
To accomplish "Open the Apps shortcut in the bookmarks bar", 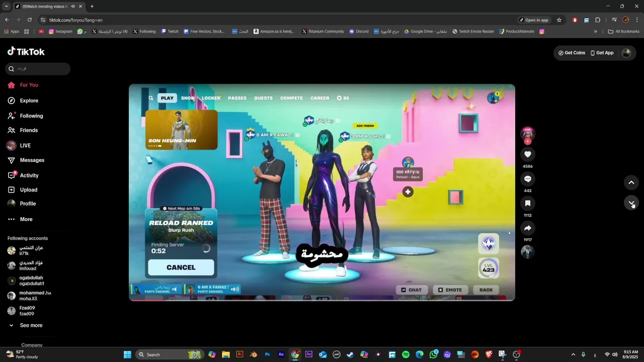I will coord(12,31).
